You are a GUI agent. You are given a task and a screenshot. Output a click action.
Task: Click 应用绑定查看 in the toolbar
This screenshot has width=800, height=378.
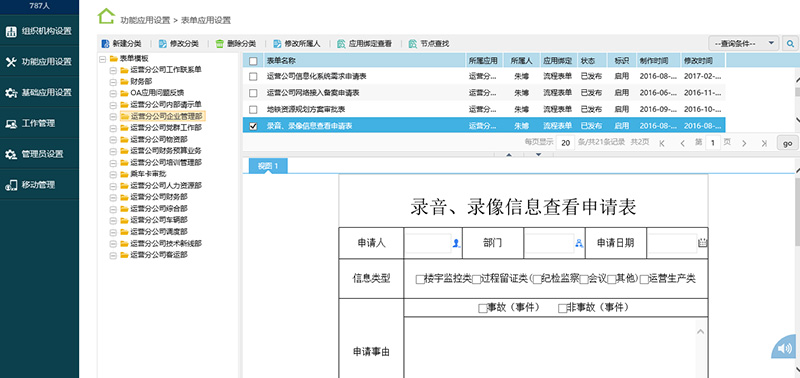[x=364, y=44]
